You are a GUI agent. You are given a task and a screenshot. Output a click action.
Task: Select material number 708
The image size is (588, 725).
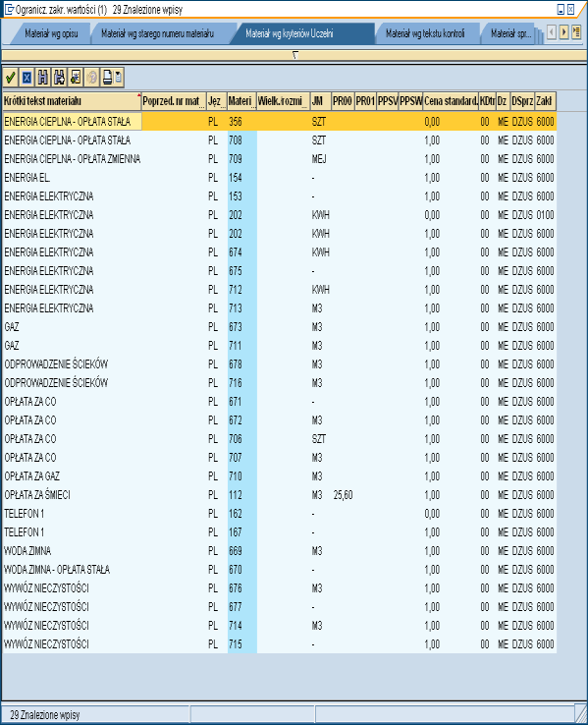pyautogui.click(x=236, y=140)
